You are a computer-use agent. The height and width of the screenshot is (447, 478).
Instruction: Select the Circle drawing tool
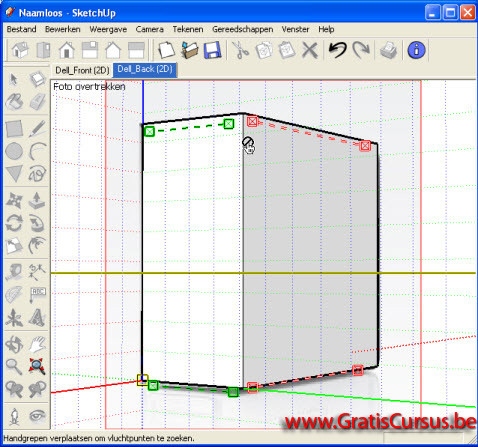[14, 151]
